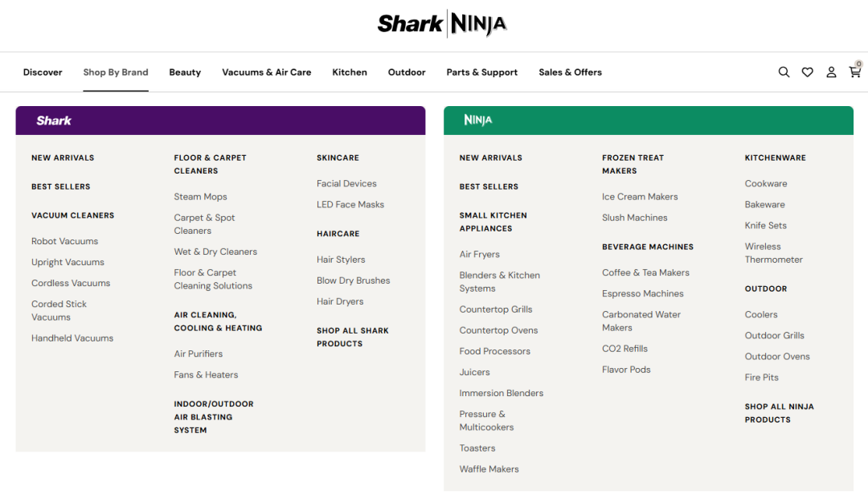This screenshot has width=868, height=499.
Task: Click Shop All Ninja Products
Action: click(779, 413)
